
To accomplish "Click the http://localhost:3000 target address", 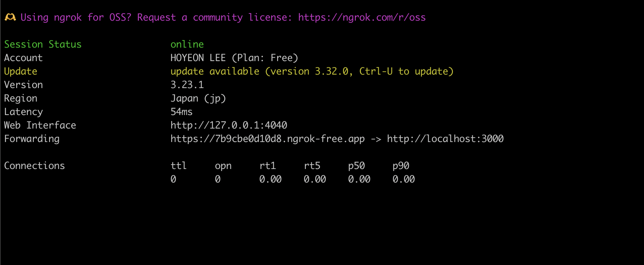I will [445, 139].
